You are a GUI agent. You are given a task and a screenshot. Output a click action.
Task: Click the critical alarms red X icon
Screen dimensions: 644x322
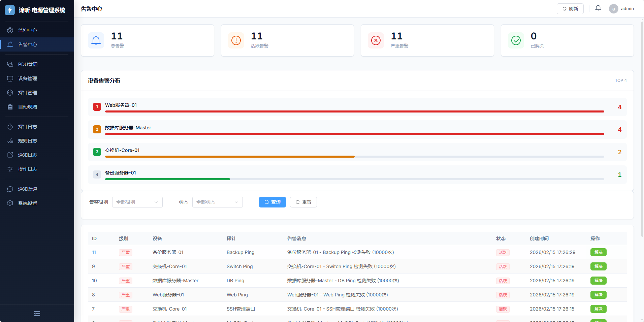[376, 40]
